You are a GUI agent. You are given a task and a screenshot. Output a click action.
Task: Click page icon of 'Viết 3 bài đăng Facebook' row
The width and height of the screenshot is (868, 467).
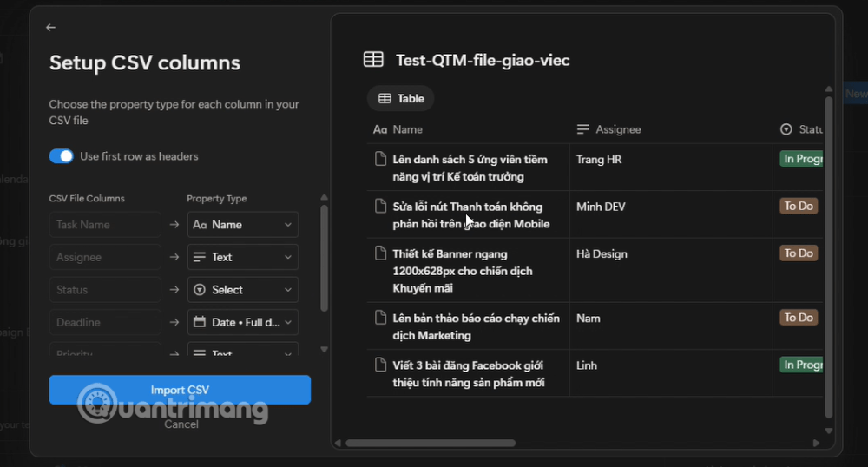coord(380,364)
